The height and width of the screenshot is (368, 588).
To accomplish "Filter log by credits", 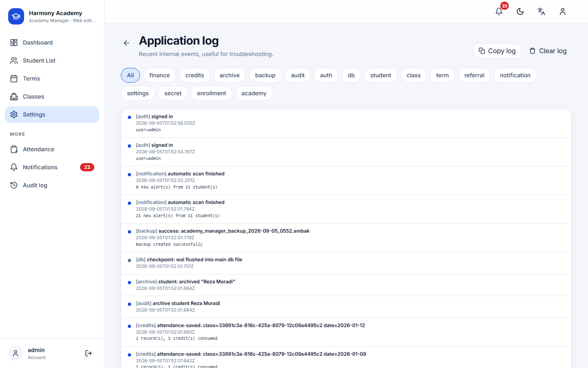I will pyautogui.click(x=195, y=75).
